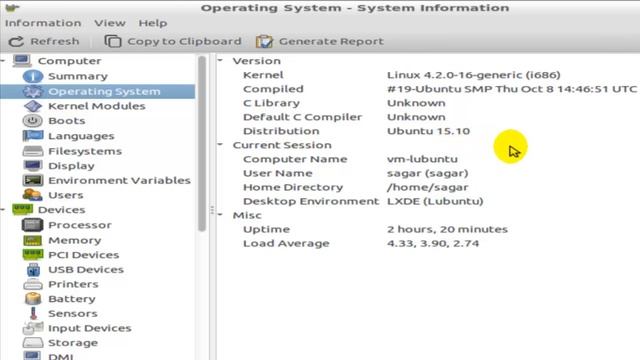The height and width of the screenshot is (360, 640).
Task: Click the Battery icon
Action: 33,299
